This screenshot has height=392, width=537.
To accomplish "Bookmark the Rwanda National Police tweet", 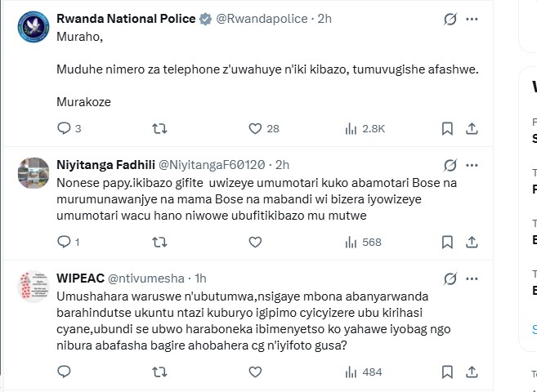I will [447, 128].
